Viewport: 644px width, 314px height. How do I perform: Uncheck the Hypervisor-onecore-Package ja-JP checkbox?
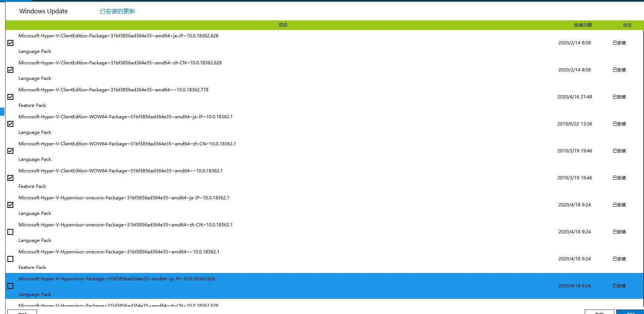click(x=10, y=205)
